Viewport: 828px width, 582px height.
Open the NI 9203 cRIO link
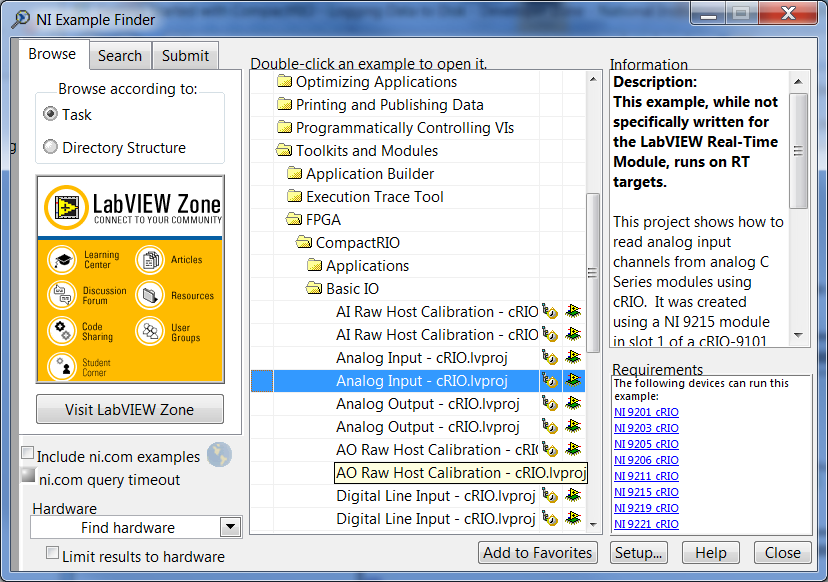[646, 428]
